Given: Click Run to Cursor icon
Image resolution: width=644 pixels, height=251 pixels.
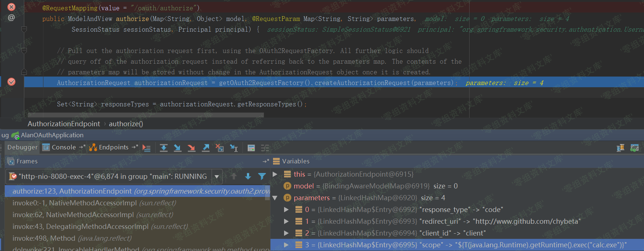Looking at the screenshot, I should pyautogui.click(x=234, y=148).
